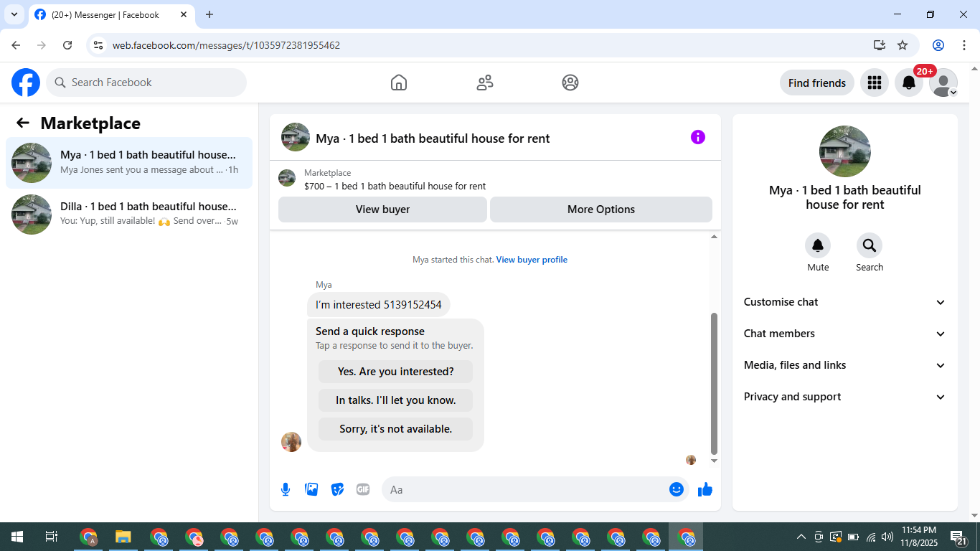The image size is (980, 551).
Task: Click chat scroll down arrow
Action: [x=714, y=461]
